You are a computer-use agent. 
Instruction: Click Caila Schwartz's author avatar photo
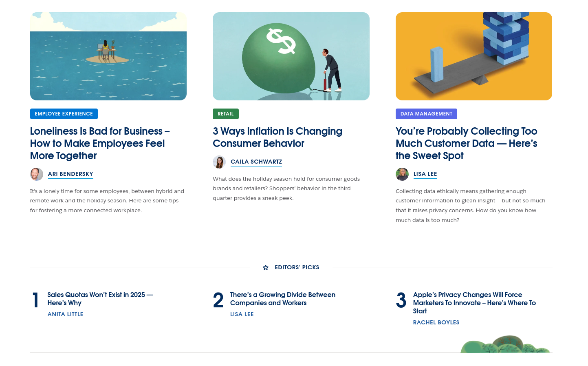coord(219,162)
